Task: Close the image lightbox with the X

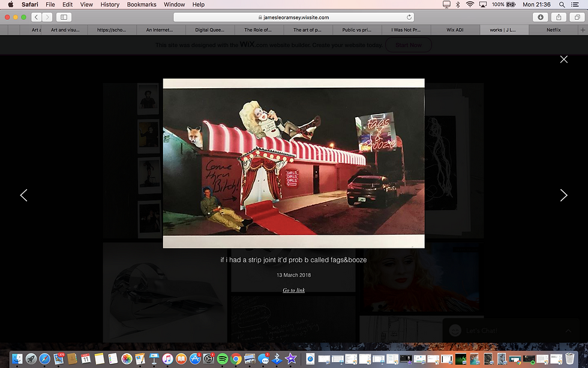Action: click(563, 59)
